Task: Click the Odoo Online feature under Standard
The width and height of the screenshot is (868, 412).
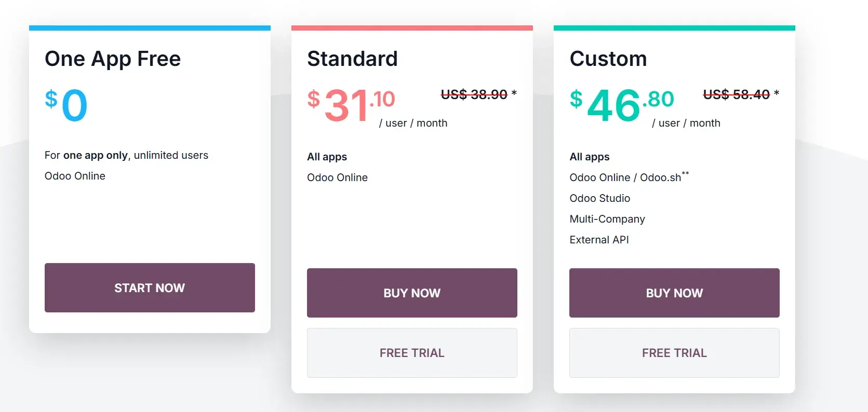Action: point(337,177)
